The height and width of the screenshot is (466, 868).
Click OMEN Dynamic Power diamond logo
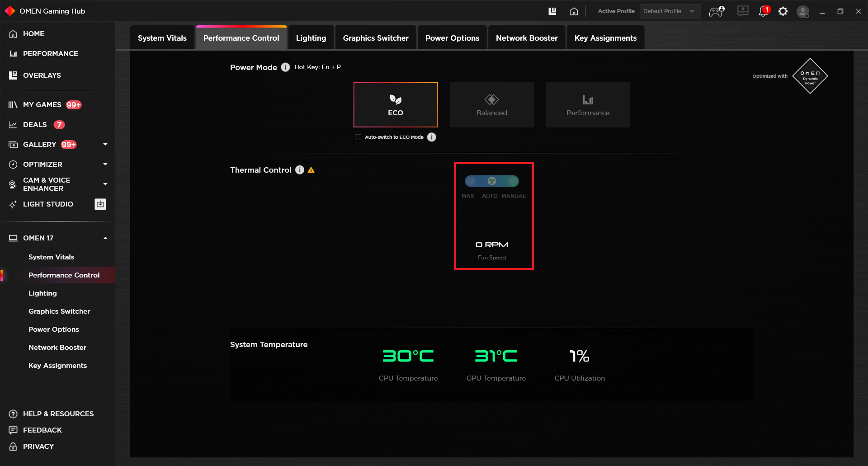coord(810,76)
